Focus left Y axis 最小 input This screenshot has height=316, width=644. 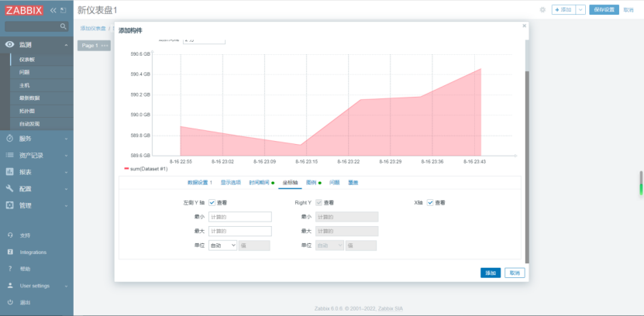(x=240, y=217)
